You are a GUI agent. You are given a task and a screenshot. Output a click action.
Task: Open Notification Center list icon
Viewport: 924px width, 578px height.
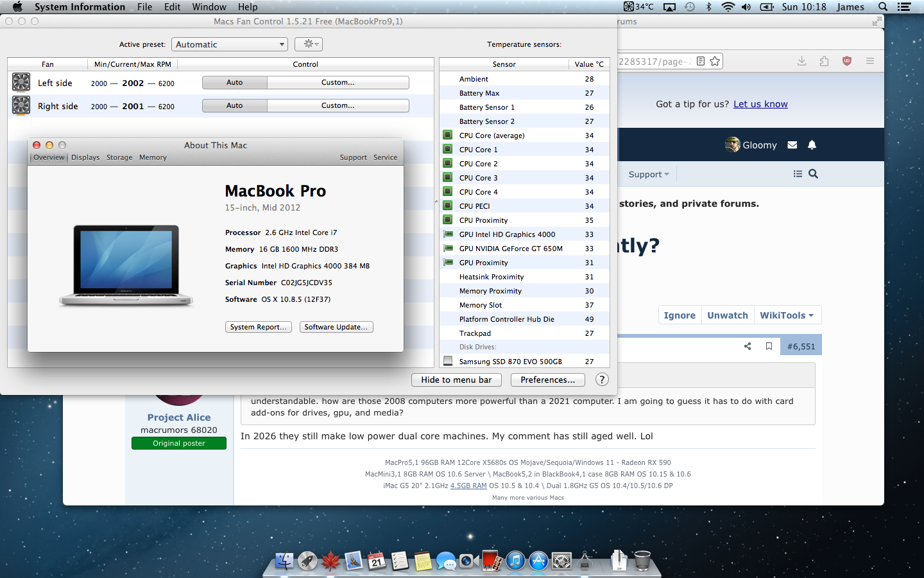coord(904,6)
